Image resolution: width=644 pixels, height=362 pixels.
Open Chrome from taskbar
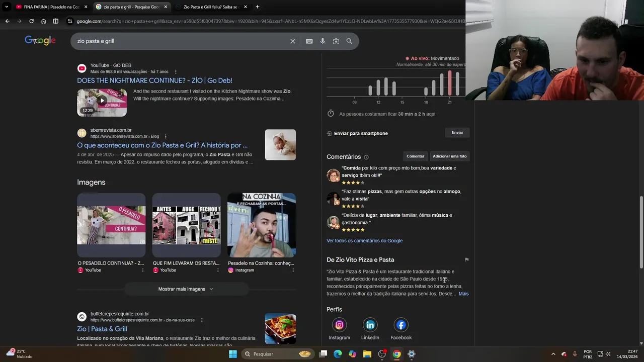point(396,354)
